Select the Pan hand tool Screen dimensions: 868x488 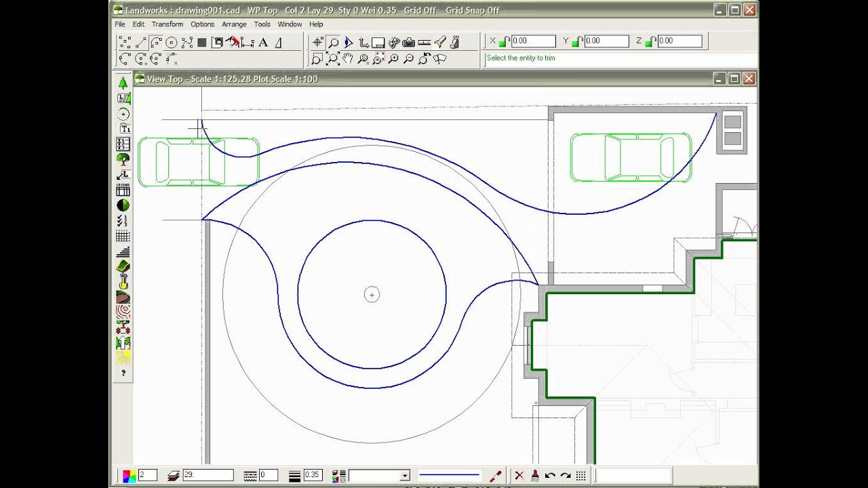click(x=348, y=58)
